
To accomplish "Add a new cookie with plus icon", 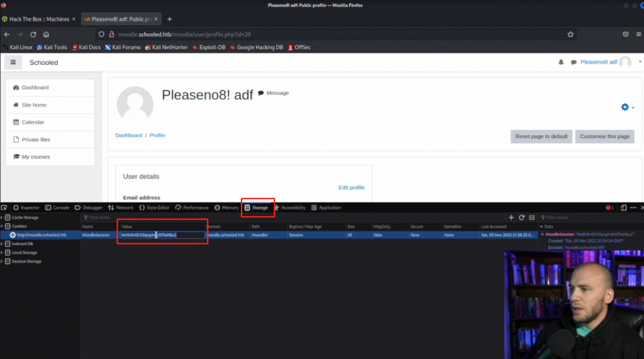I will (511, 218).
